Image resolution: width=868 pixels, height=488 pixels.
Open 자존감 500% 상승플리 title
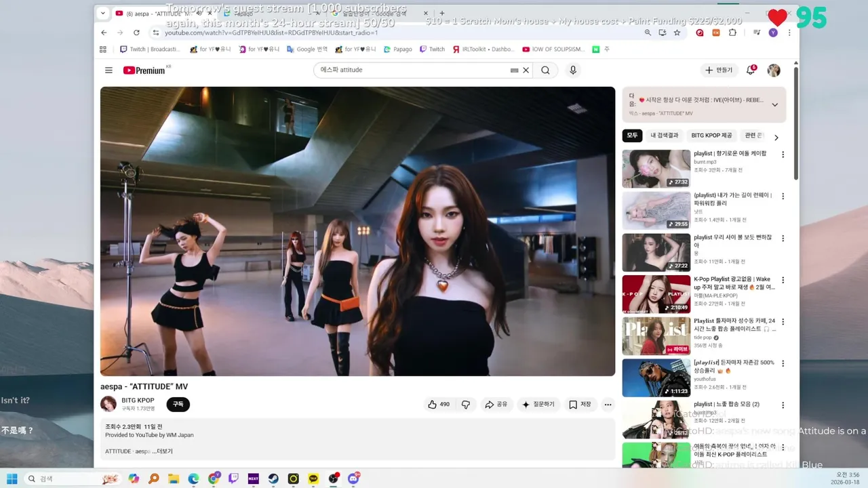pyautogui.click(x=734, y=367)
